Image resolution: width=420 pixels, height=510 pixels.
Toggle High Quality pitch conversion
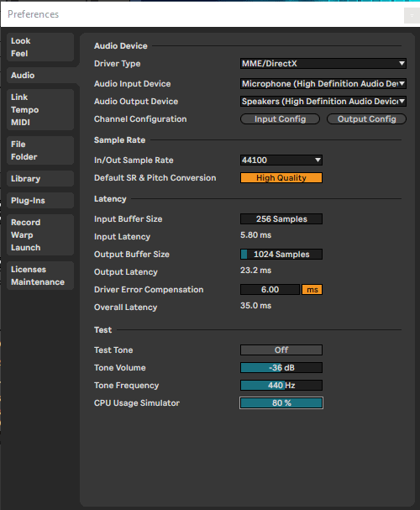[281, 178]
